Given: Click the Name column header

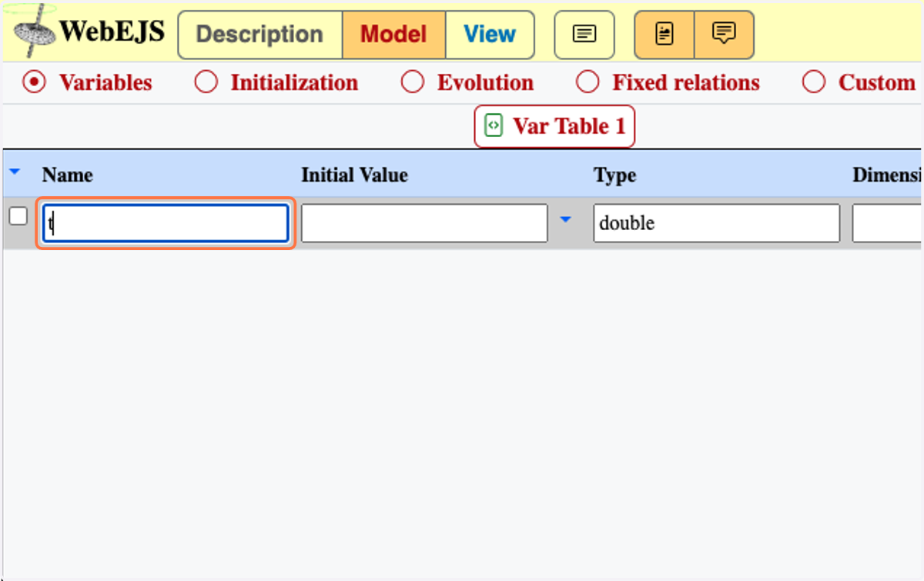Looking at the screenshot, I should [x=67, y=175].
